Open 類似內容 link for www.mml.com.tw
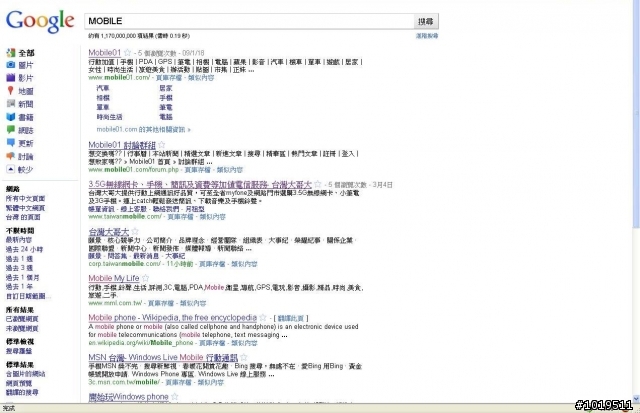The image size is (640, 413). tap(193, 303)
